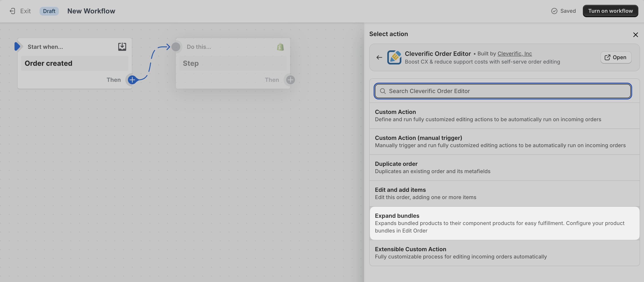
Task: Select the Expand bundles action
Action: [504, 223]
